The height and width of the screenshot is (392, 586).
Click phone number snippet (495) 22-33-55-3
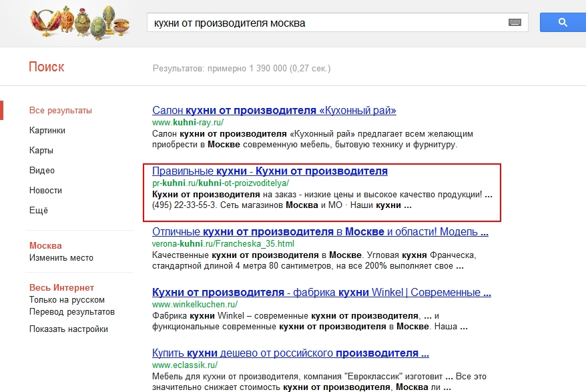[x=184, y=205]
